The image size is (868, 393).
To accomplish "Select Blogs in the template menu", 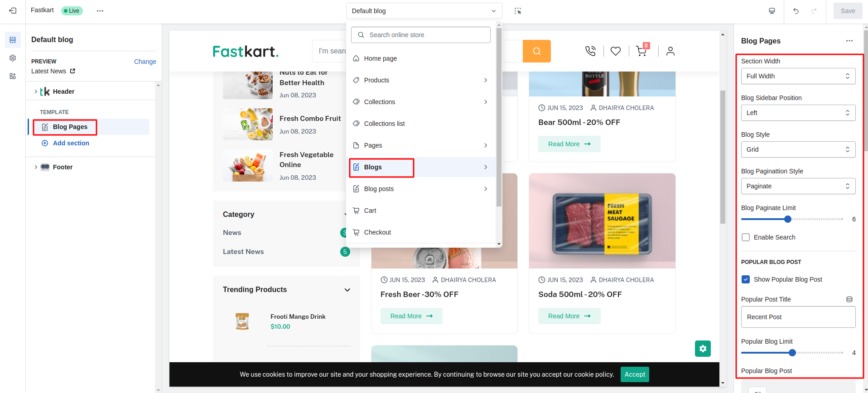I will coord(373,167).
